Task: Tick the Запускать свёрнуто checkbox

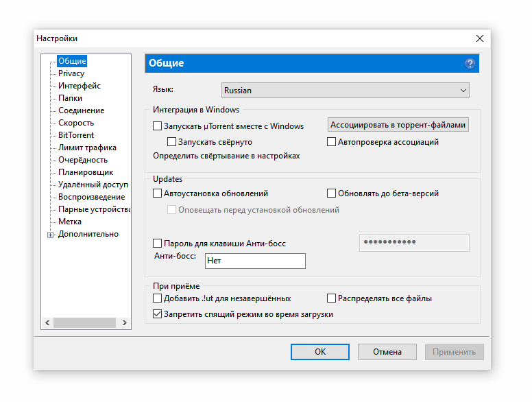Action: pyautogui.click(x=171, y=141)
